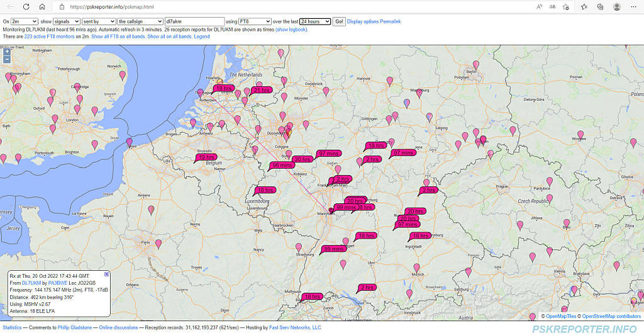Click the callsign input field

click(194, 21)
